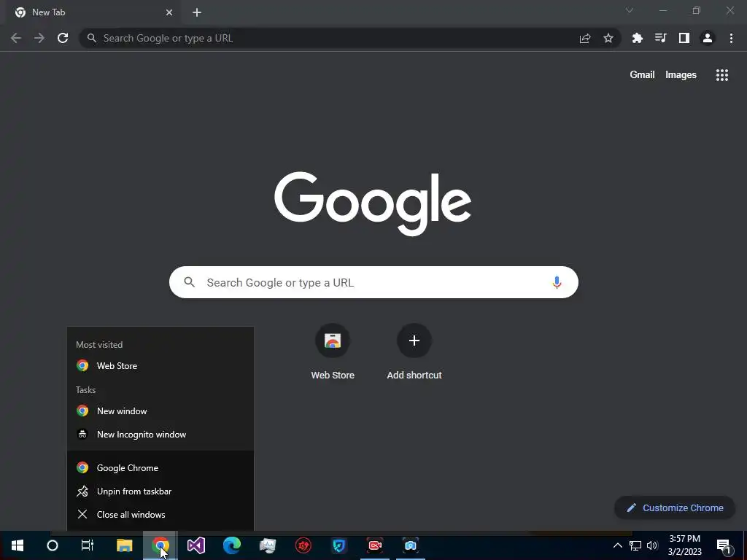
Task: Open a new tab with the plus button
Action: pos(197,12)
